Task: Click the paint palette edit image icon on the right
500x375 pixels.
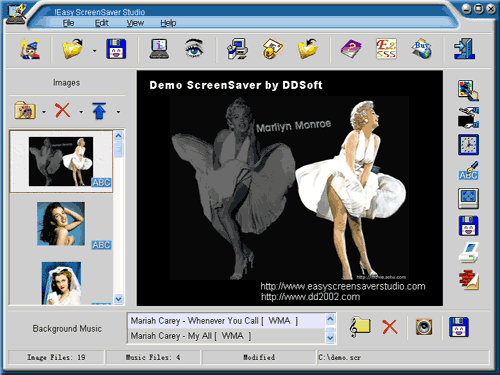Action: click(468, 90)
